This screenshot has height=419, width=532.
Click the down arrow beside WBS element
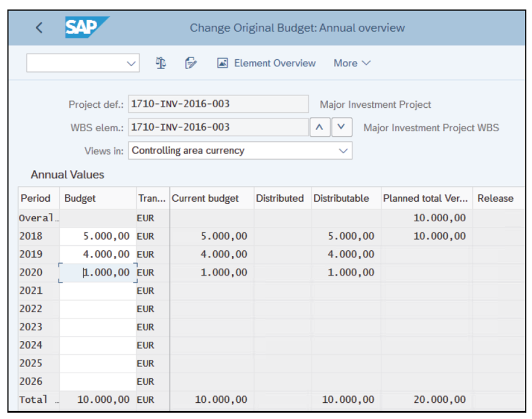coord(341,127)
